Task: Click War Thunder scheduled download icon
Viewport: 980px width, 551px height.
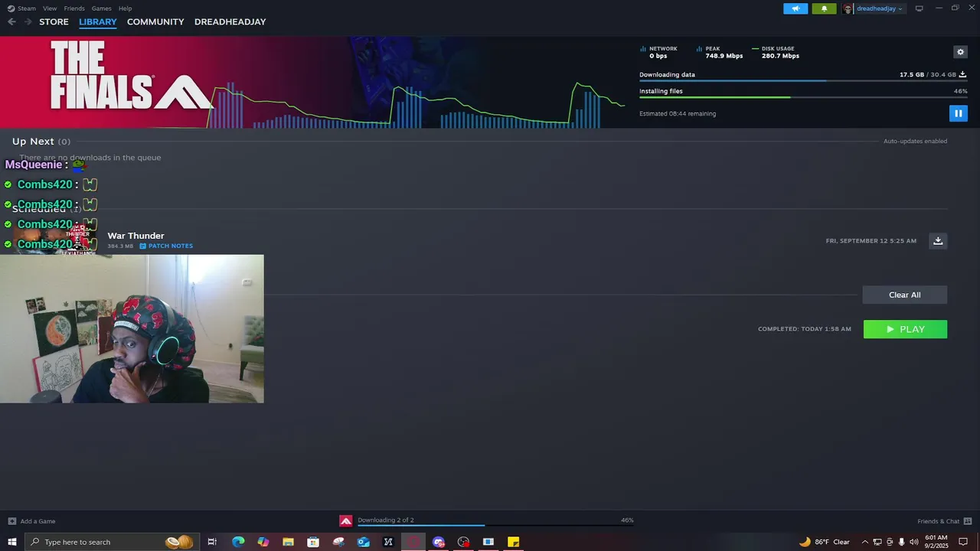Action: coord(938,240)
